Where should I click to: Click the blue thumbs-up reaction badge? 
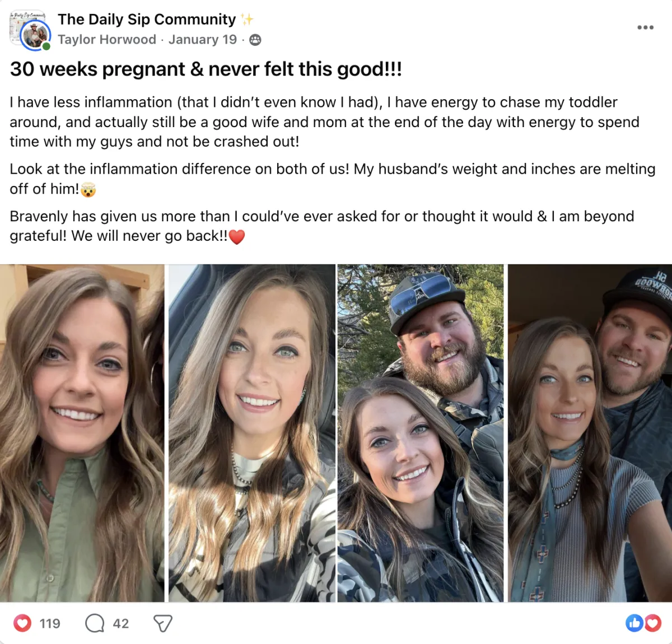634,623
